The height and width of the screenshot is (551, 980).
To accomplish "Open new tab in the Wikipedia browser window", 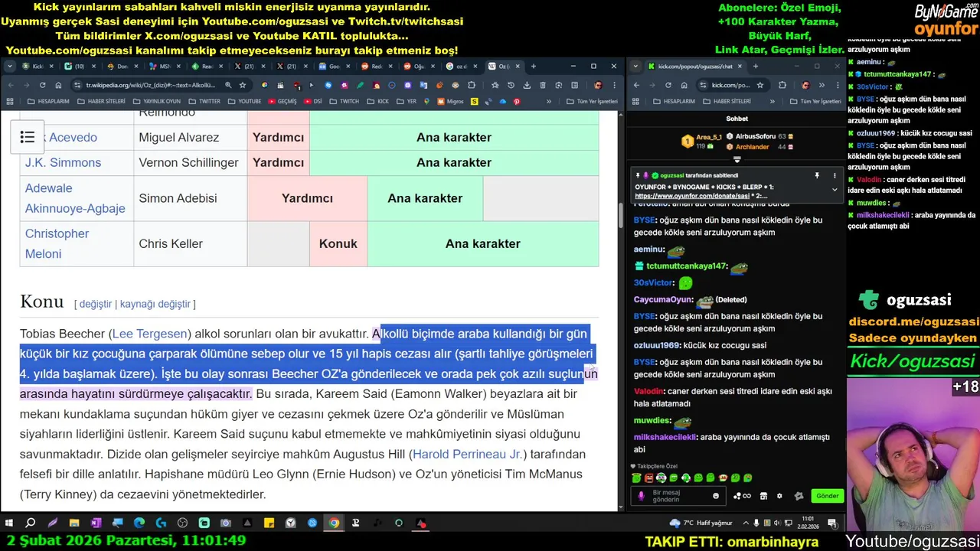I will [x=534, y=67].
